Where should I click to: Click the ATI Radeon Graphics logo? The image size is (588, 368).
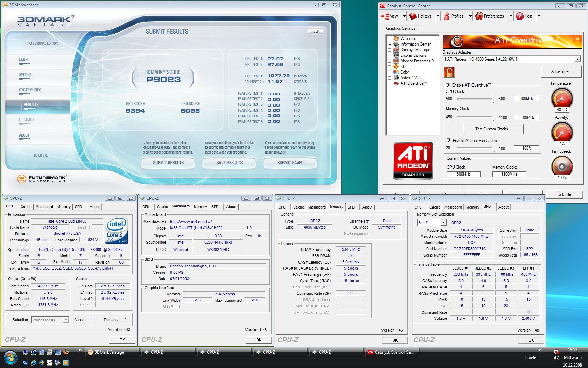[413, 161]
